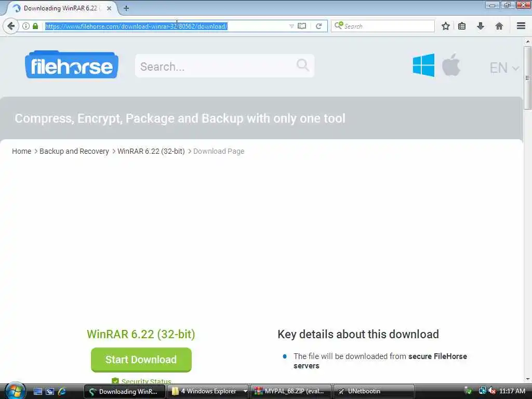Click WinRAR 6.22 (32-bit) green heading
The image size is (532, 399).
point(141,334)
